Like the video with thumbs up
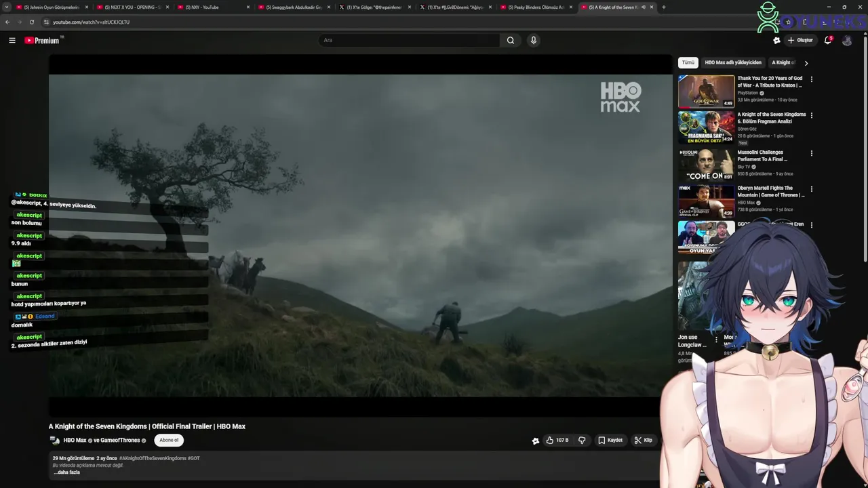Viewport: 868px width, 488px height. [557, 441]
